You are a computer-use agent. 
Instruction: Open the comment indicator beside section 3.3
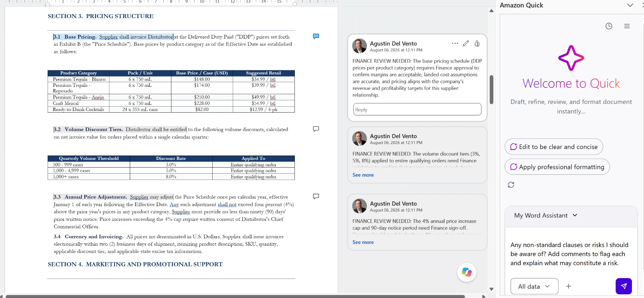coord(316,196)
